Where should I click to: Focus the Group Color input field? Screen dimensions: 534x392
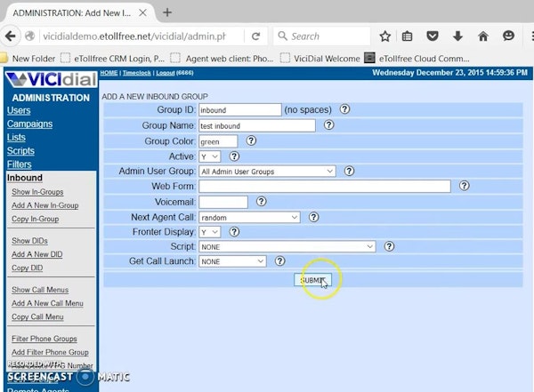point(218,141)
